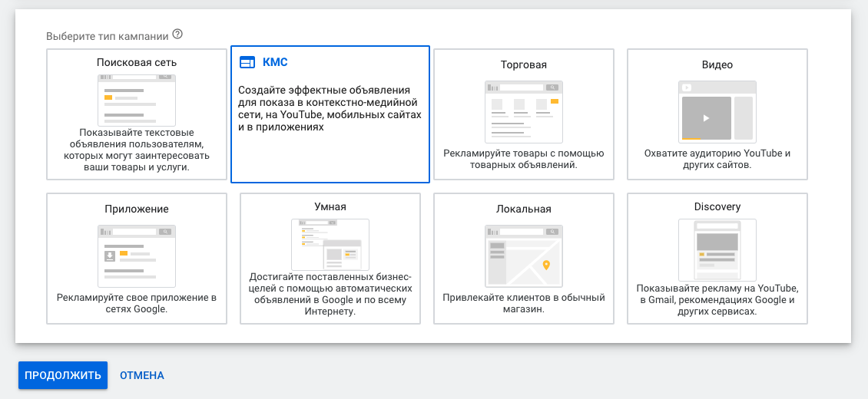Choose the Discovery campaign title
The image size is (868, 399).
click(717, 206)
